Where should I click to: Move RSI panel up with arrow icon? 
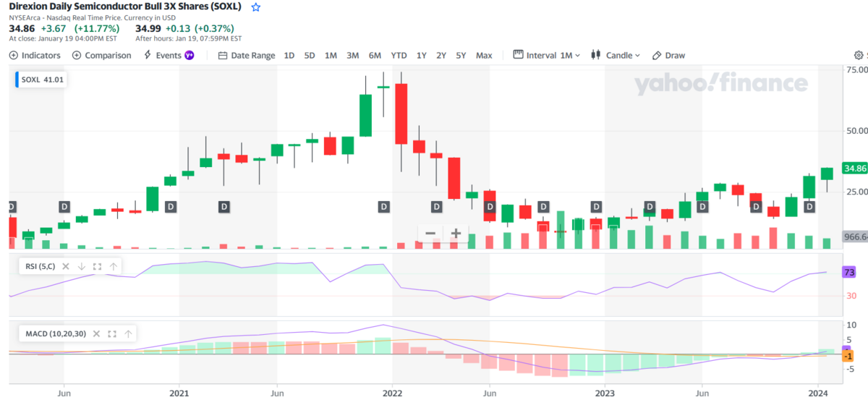tap(114, 266)
